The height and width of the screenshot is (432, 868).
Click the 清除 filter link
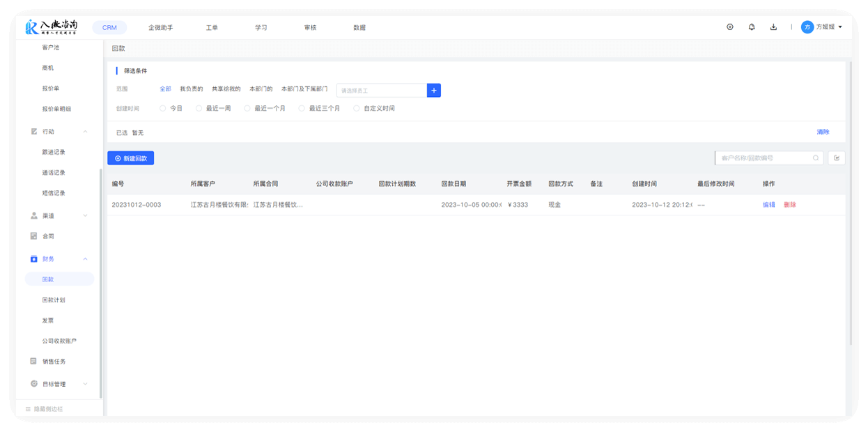tap(823, 132)
